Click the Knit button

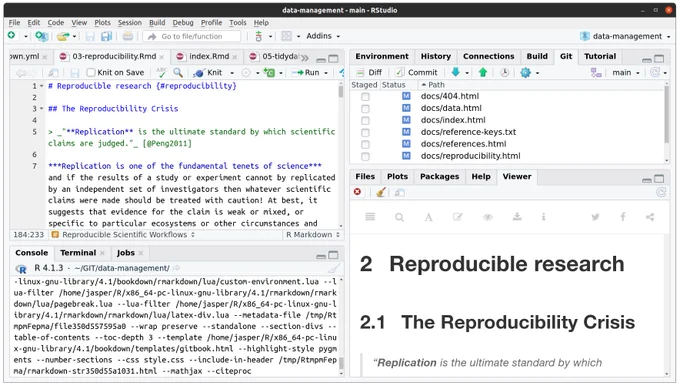coord(209,72)
